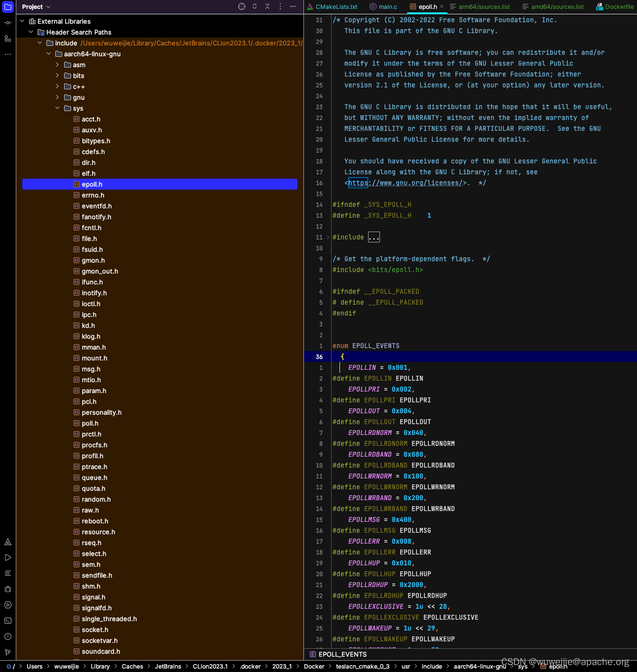Open the Git version control icon
Screen dimensions: 637x672
pyautogui.click(x=8, y=652)
